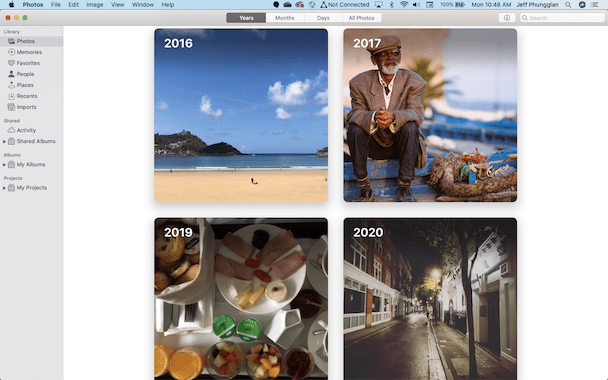Open the View menu
This screenshot has width=608, height=380.
(x=117, y=5)
